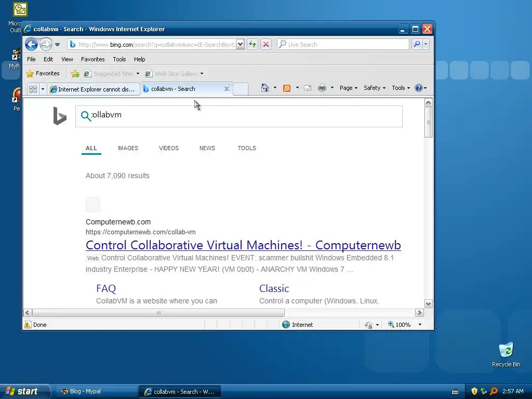Click the Read Mail icon
The image size is (532, 399).
point(308,88)
